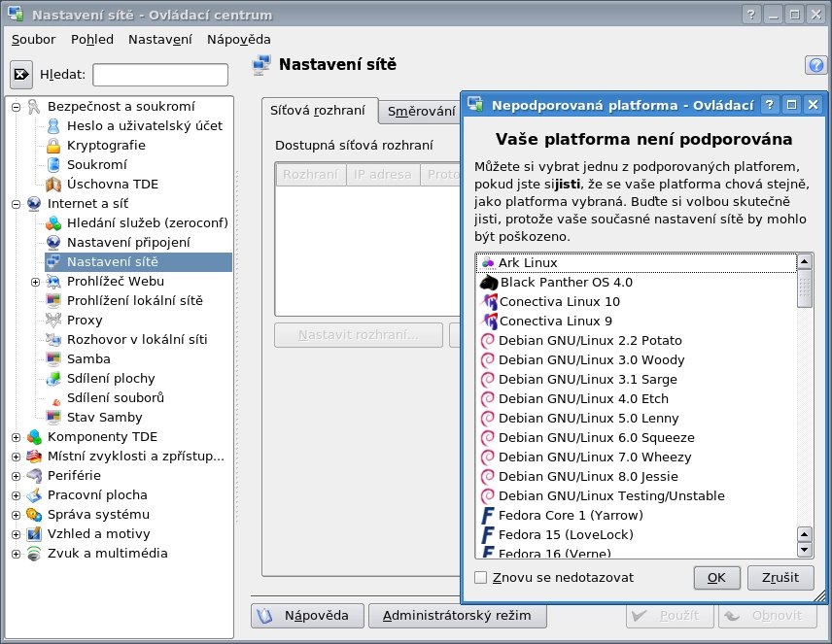Click the platform list bottom scroll-down arrow
The height and width of the screenshot is (644, 832).
pos(805,550)
